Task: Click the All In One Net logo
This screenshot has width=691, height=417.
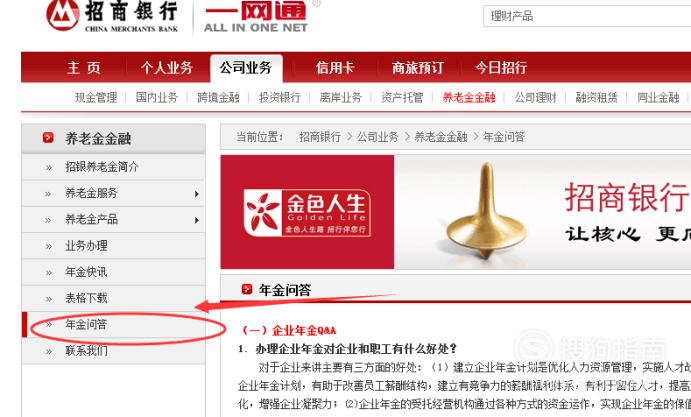Action: pos(256,17)
